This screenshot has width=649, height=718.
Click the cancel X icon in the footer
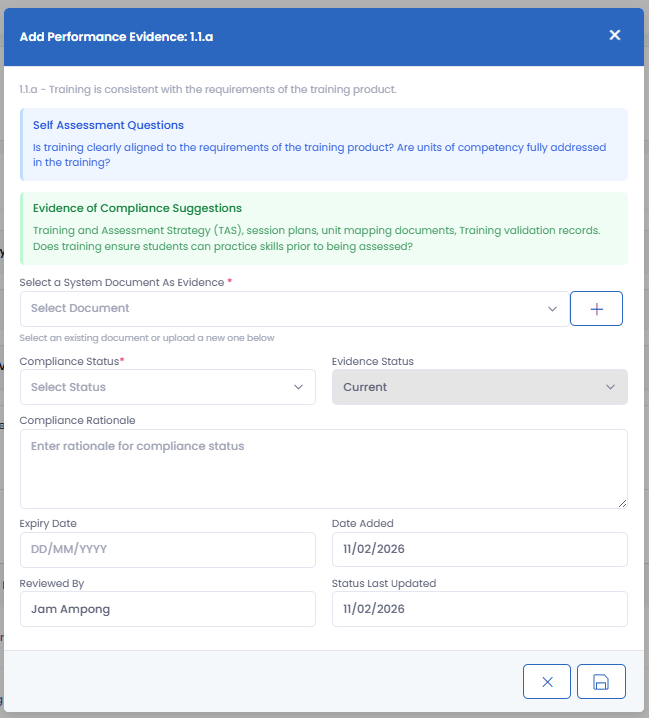click(x=547, y=682)
